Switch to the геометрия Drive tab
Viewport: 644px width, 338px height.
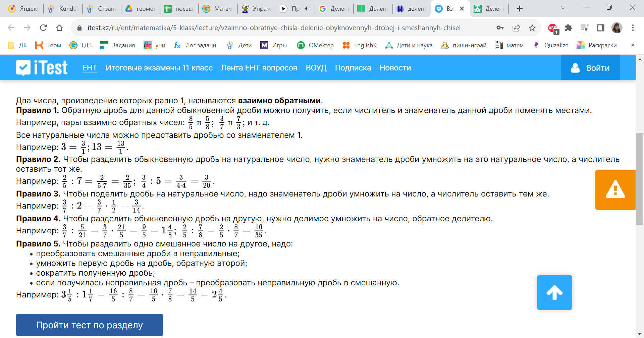point(140,9)
